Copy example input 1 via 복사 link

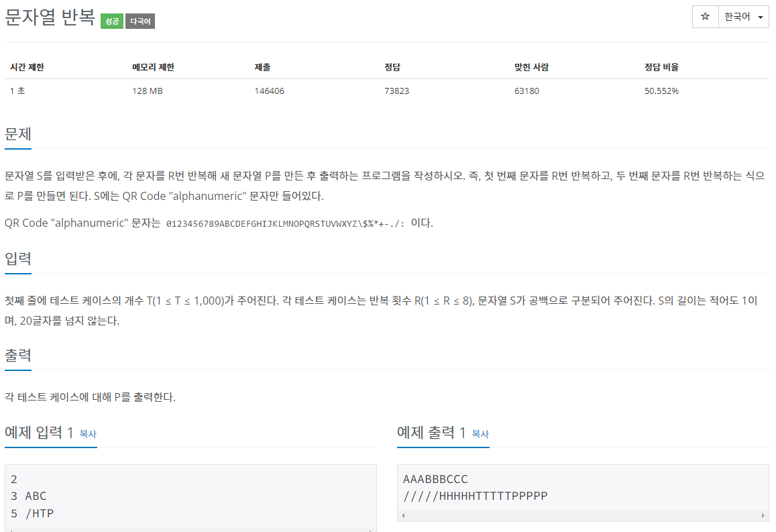tap(88, 434)
